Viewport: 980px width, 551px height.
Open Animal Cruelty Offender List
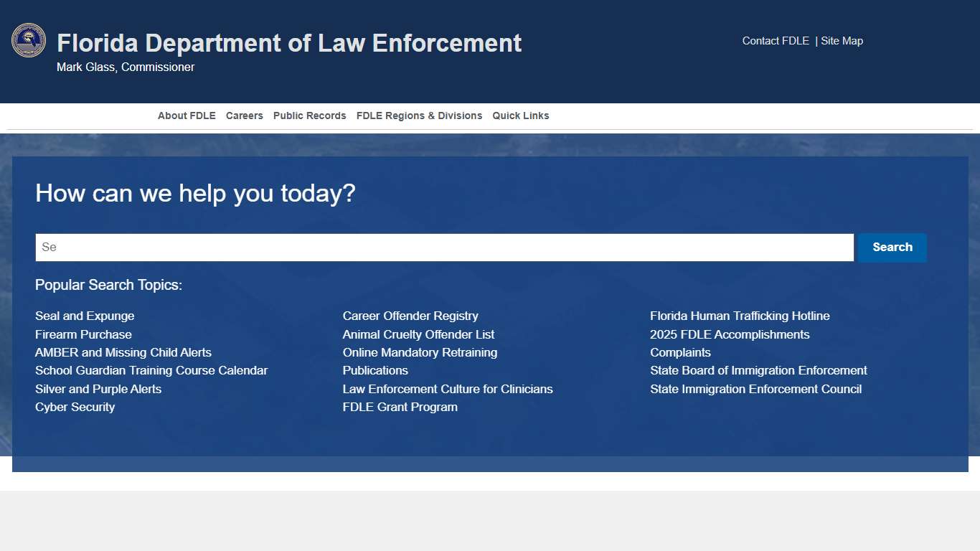(418, 334)
